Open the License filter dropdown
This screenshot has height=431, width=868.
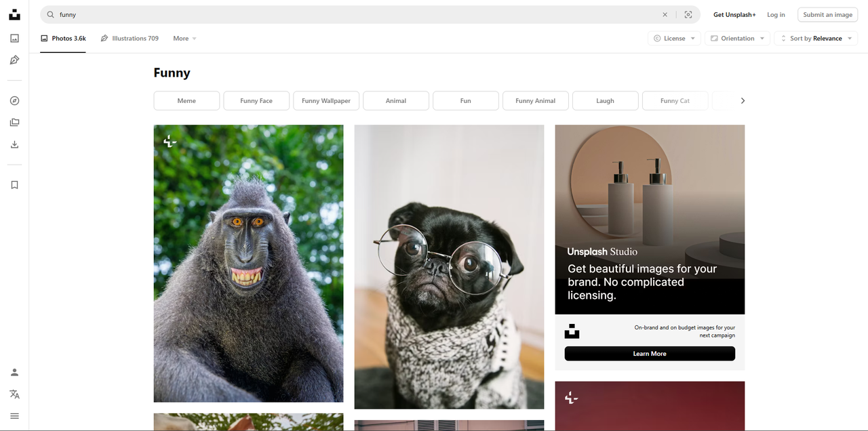673,38
